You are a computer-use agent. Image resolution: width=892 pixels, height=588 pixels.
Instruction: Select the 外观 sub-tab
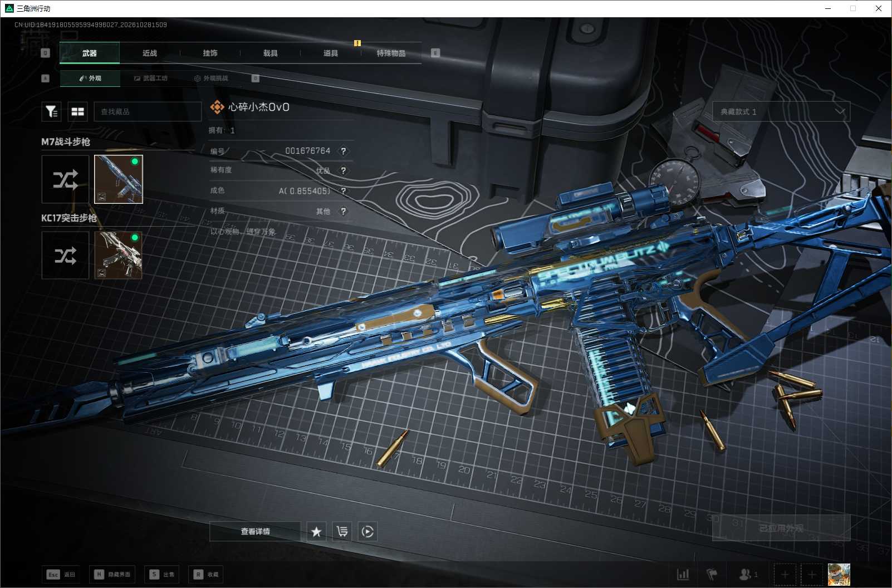[90, 79]
